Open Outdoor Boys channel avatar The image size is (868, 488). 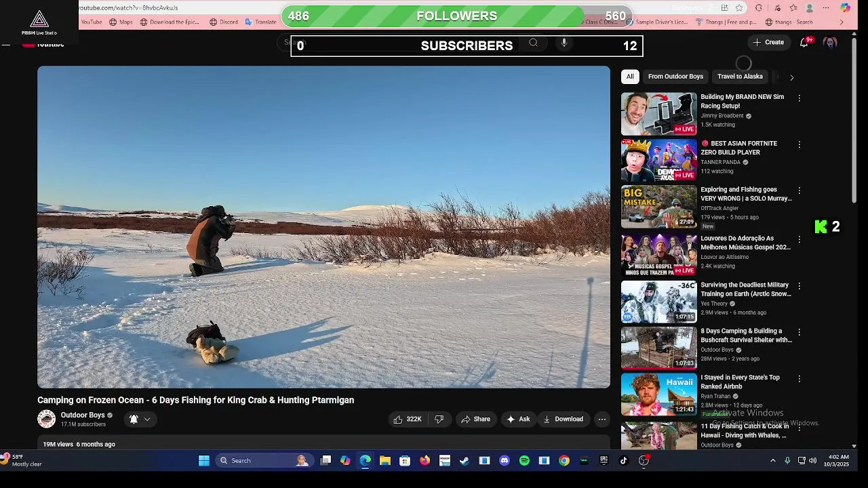click(x=46, y=419)
